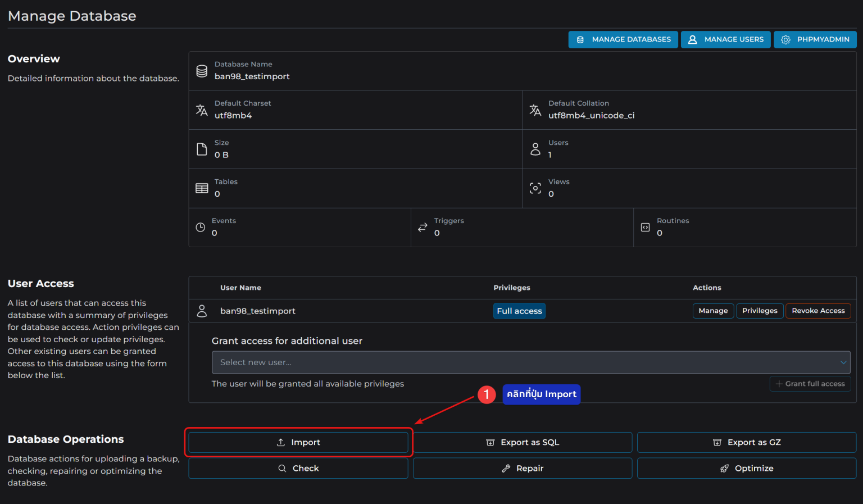Click the Routines bracket icon

tap(644, 227)
